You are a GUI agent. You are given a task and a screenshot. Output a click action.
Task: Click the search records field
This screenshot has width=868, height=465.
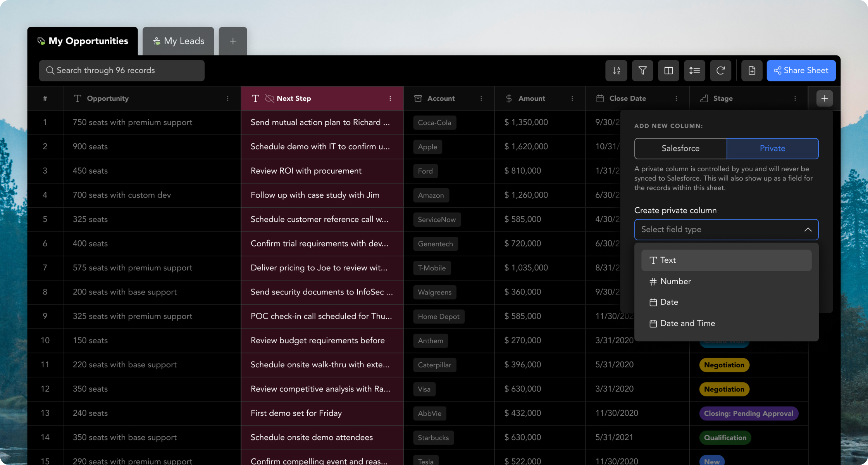tap(122, 71)
